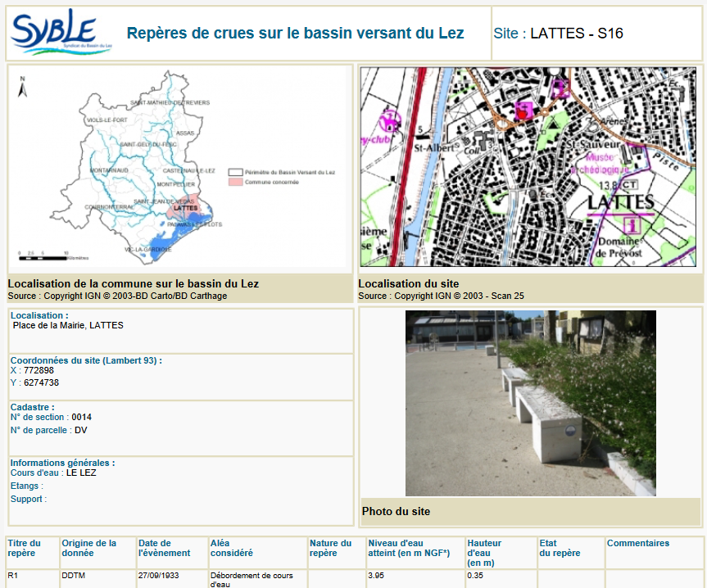Open the site photo of the benches
The height and width of the screenshot is (588, 707).
(x=531, y=403)
